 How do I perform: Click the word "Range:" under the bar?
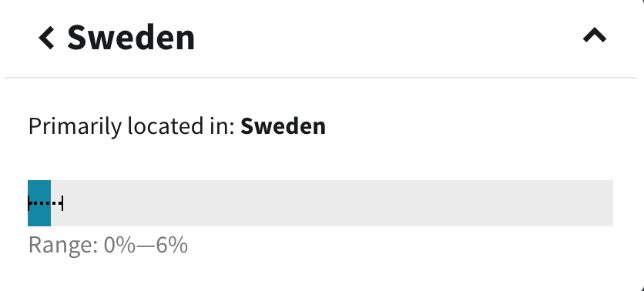click(63, 246)
